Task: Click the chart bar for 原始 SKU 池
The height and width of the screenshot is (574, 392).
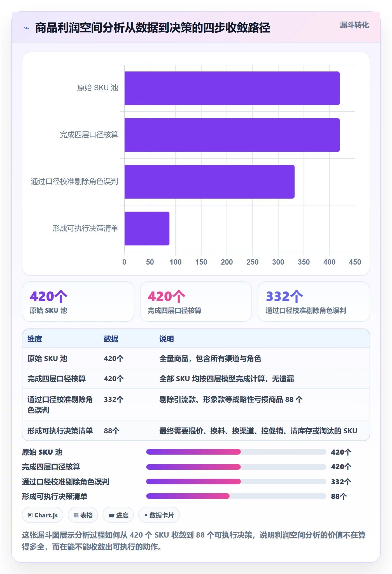Action: pyautogui.click(x=232, y=88)
